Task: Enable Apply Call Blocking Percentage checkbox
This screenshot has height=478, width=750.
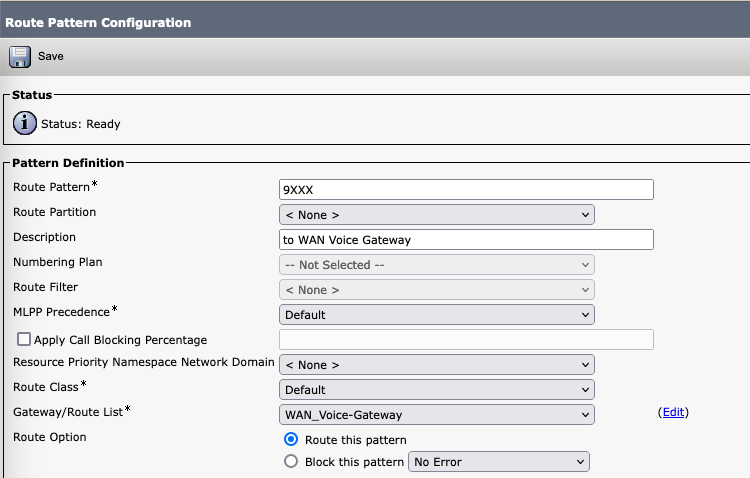Action: [24, 340]
